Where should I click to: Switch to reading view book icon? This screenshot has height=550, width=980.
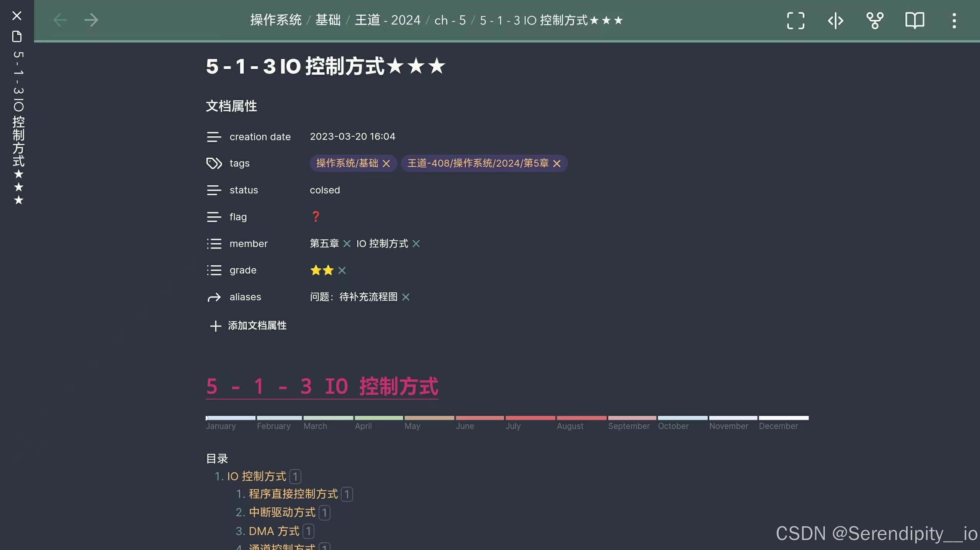(915, 20)
